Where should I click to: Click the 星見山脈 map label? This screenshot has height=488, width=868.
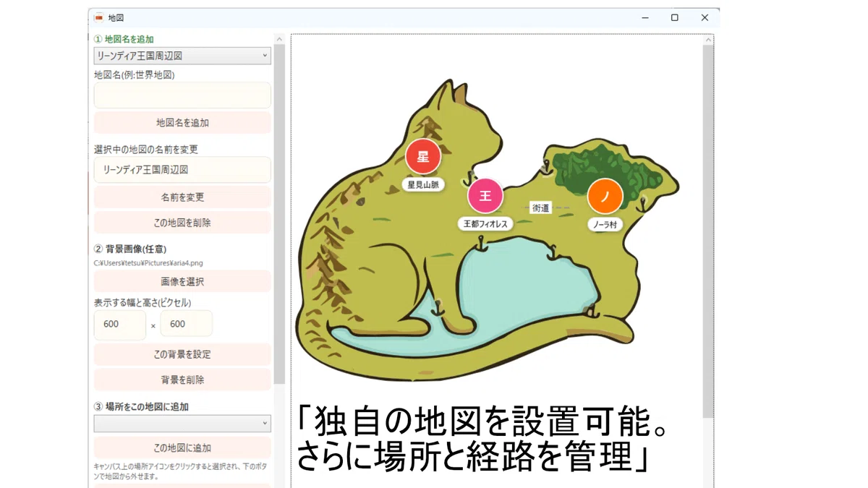point(423,184)
